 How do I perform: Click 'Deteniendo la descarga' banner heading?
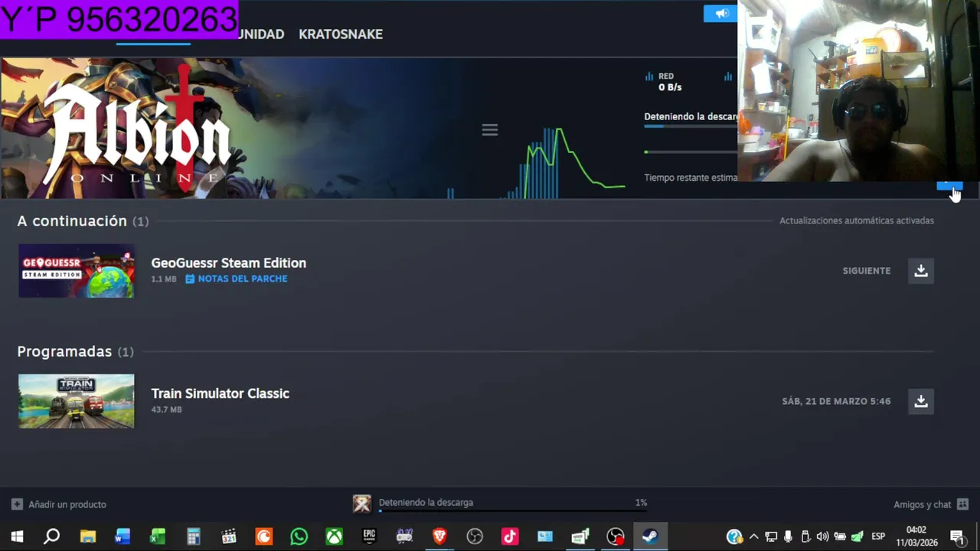[x=691, y=117]
